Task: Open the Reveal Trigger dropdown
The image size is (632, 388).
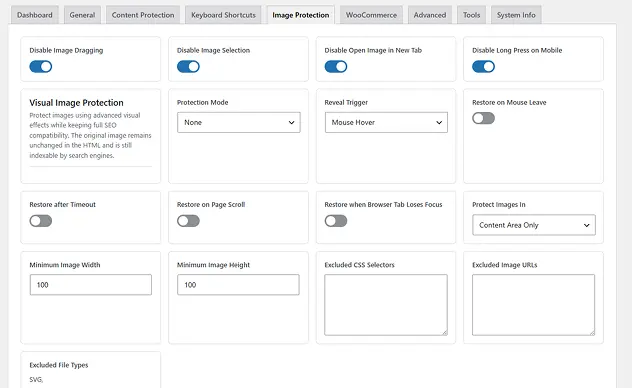Action: coord(386,122)
